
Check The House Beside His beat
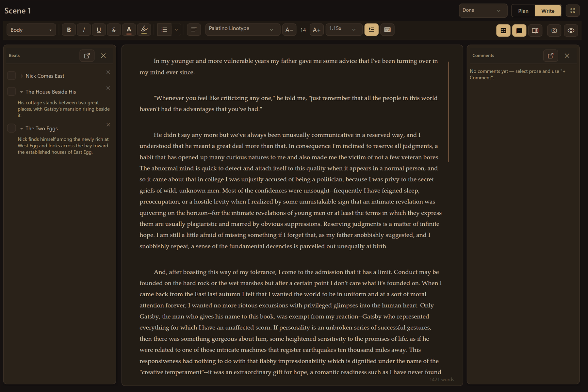pos(11,91)
